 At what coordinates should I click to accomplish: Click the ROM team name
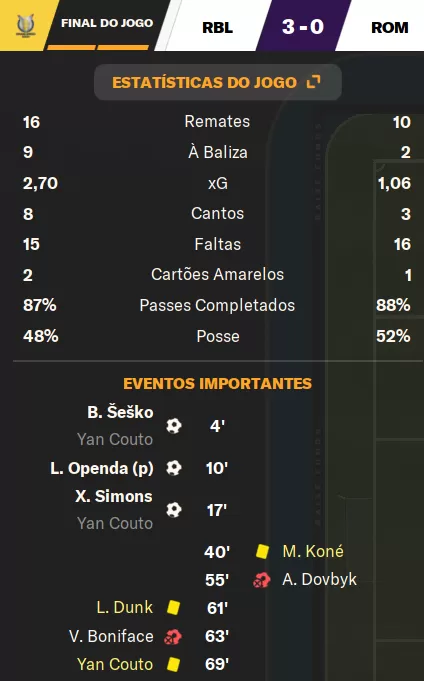tap(390, 27)
